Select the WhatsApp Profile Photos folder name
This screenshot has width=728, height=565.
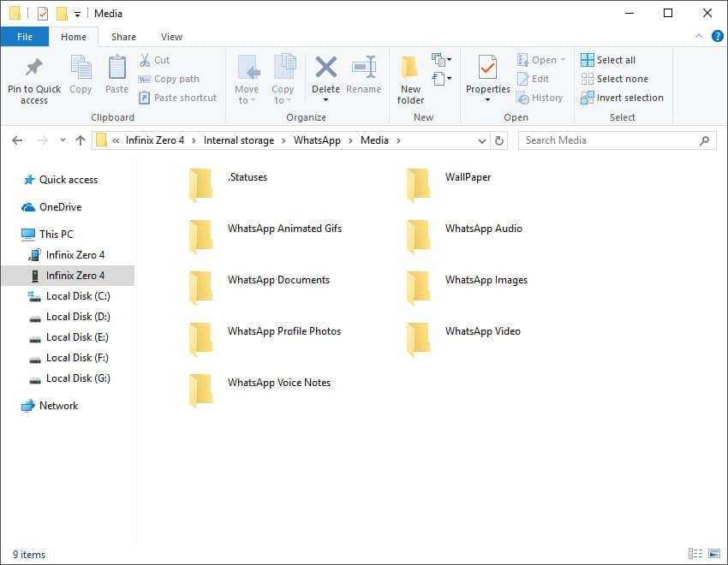[284, 331]
